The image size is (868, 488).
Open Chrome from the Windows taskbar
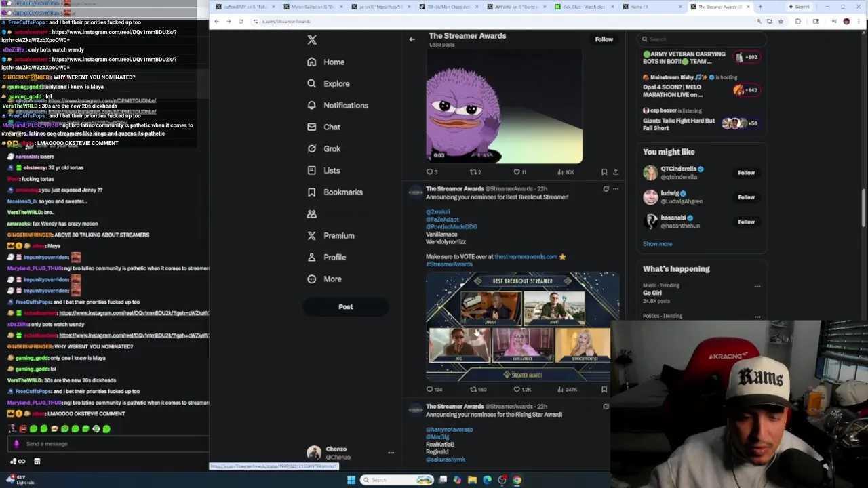point(517,480)
